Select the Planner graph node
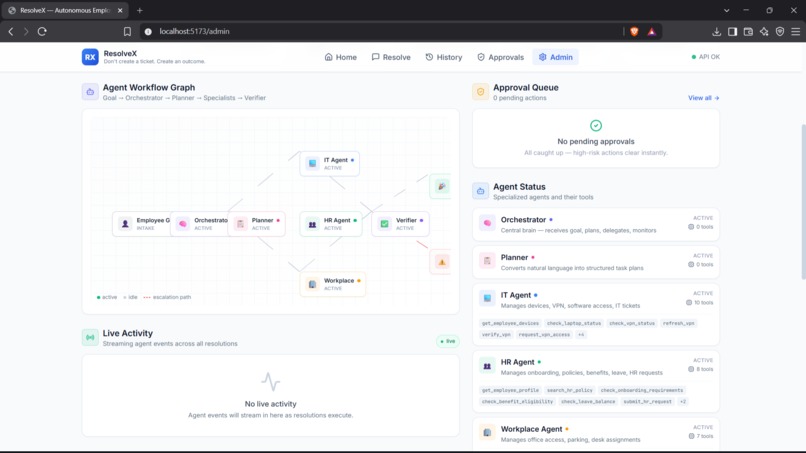The height and width of the screenshot is (453, 806). (257, 224)
